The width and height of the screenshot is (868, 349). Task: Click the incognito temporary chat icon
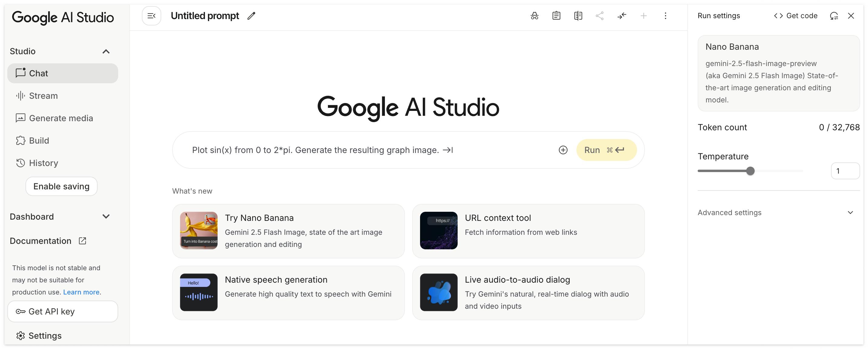pyautogui.click(x=534, y=16)
